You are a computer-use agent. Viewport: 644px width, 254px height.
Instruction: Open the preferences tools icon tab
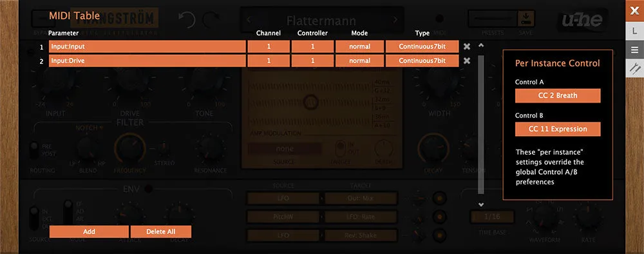634,68
